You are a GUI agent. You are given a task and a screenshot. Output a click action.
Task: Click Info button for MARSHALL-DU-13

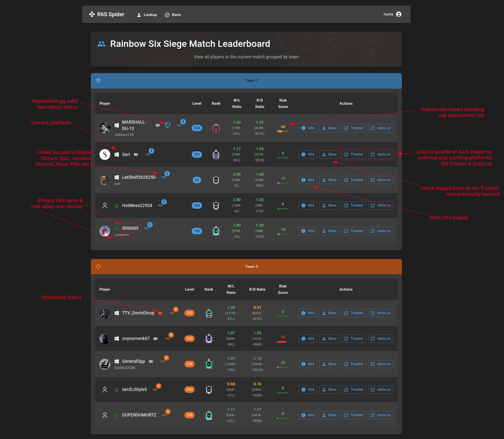click(x=308, y=128)
